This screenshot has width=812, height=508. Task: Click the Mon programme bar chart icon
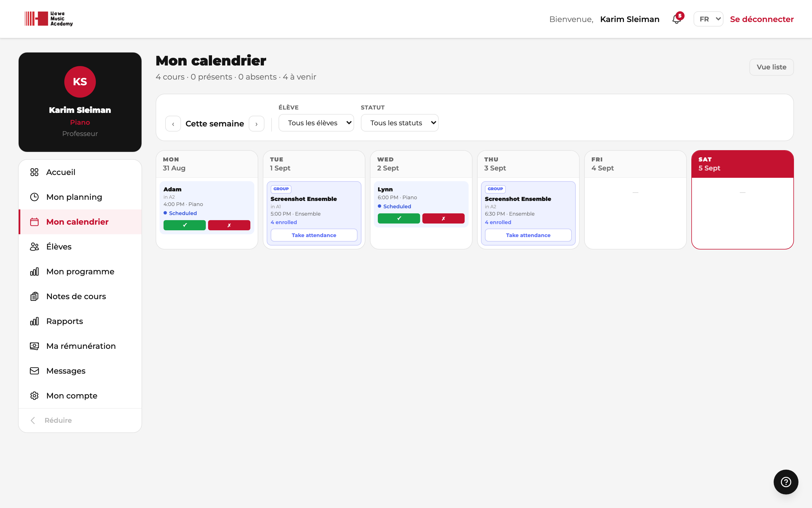pos(34,271)
